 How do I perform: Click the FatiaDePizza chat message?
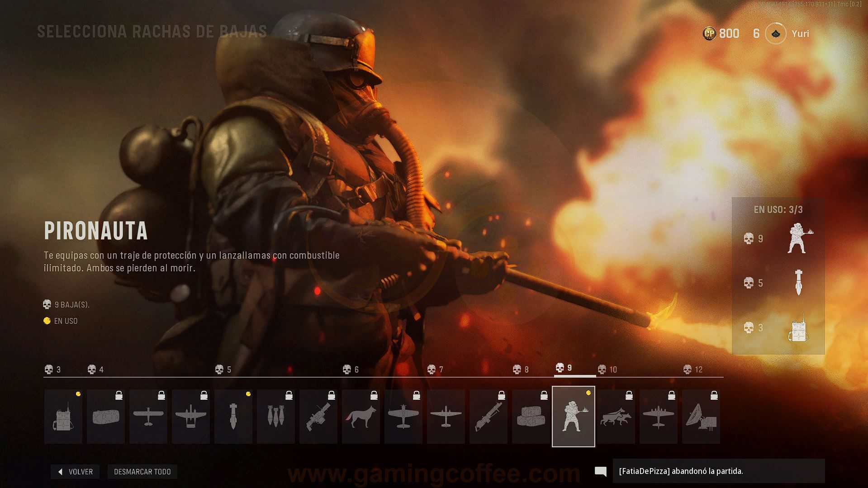[x=719, y=471]
